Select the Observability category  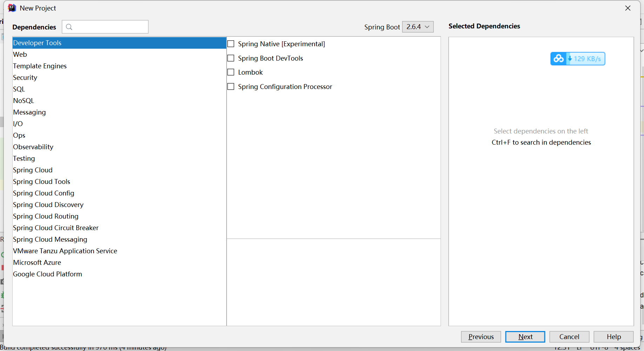pos(119,147)
